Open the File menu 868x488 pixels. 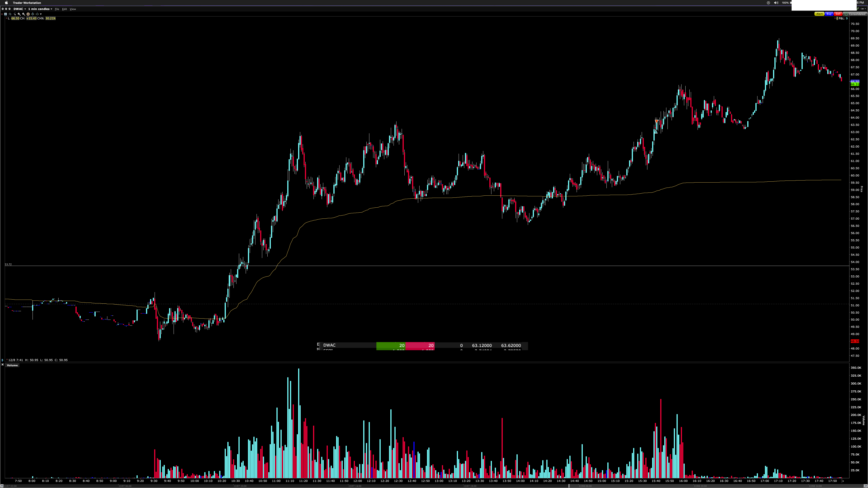[x=57, y=9]
